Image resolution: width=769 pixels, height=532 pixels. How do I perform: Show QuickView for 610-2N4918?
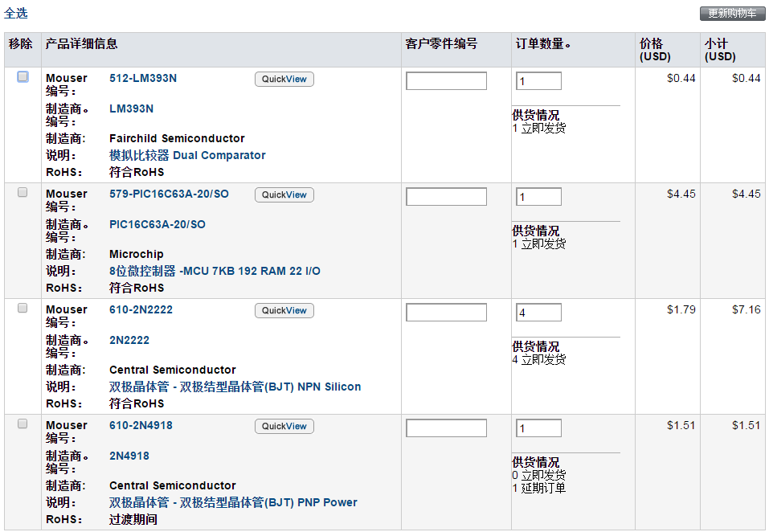click(x=284, y=426)
